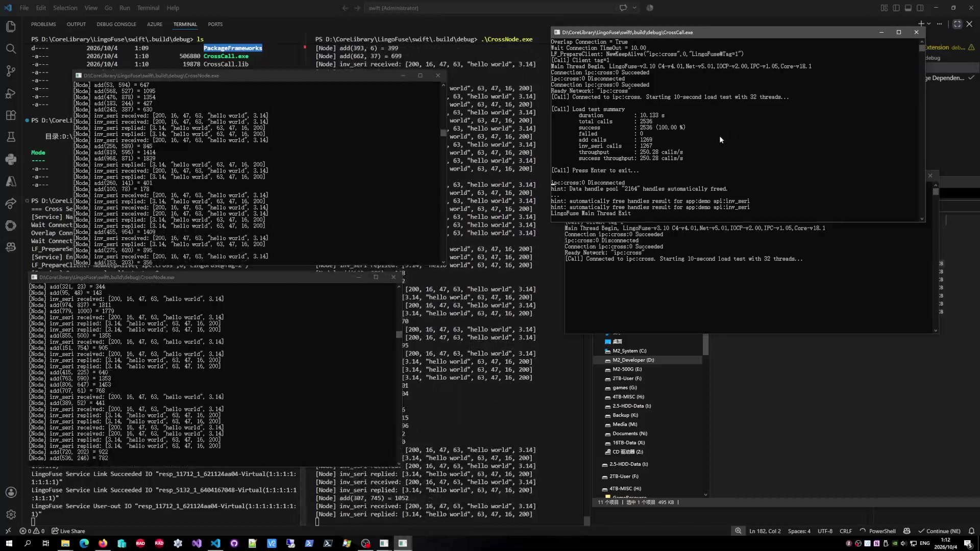This screenshot has width=980, height=551.
Task: Open the Search view in activity bar
Action: (11, 48)
